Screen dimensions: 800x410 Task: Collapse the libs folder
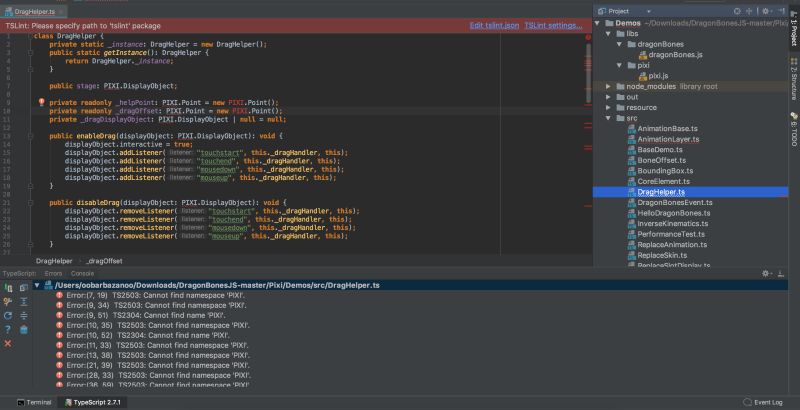[x=608, y=34]
